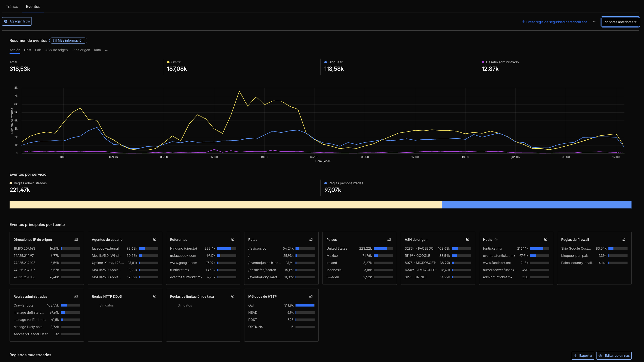Open the 72 horas anteriores time selector
This screenshot has height=362, width=644.
click(x=620, y=22)
